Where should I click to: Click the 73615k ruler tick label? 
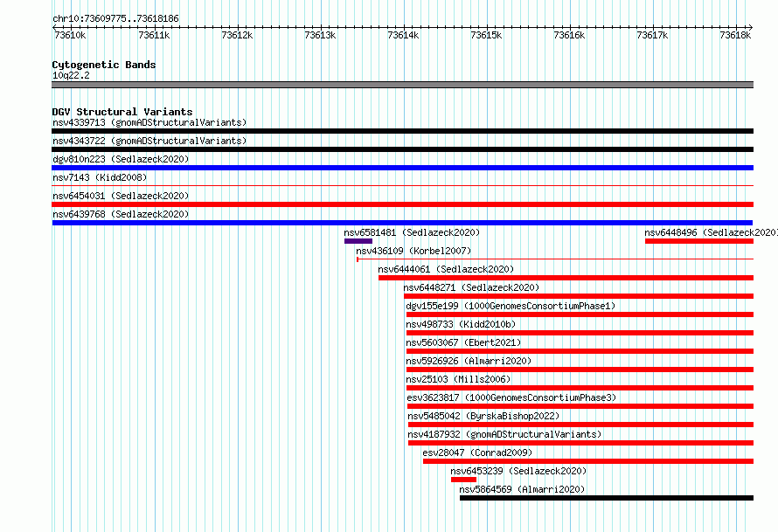coord(486,35)
